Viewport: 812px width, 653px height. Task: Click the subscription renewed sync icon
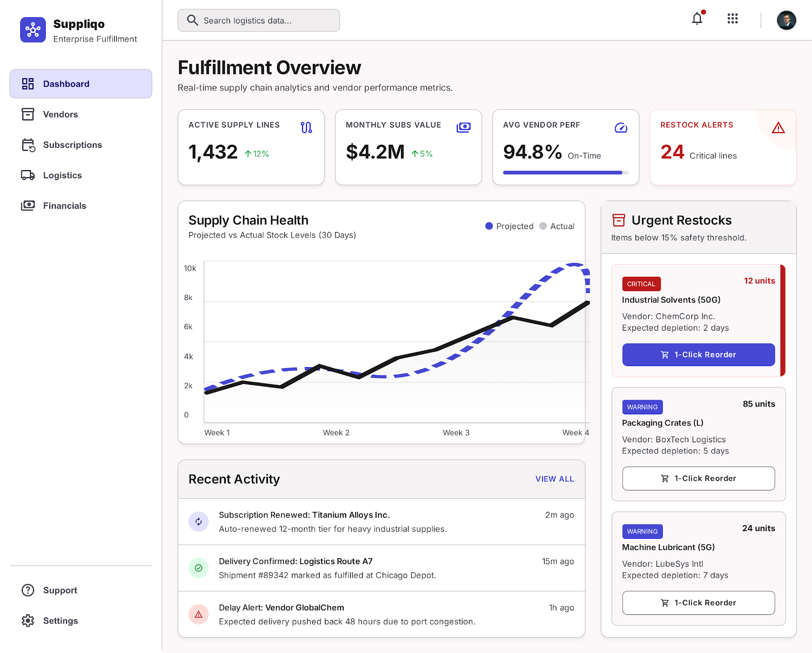pos(198,521)
